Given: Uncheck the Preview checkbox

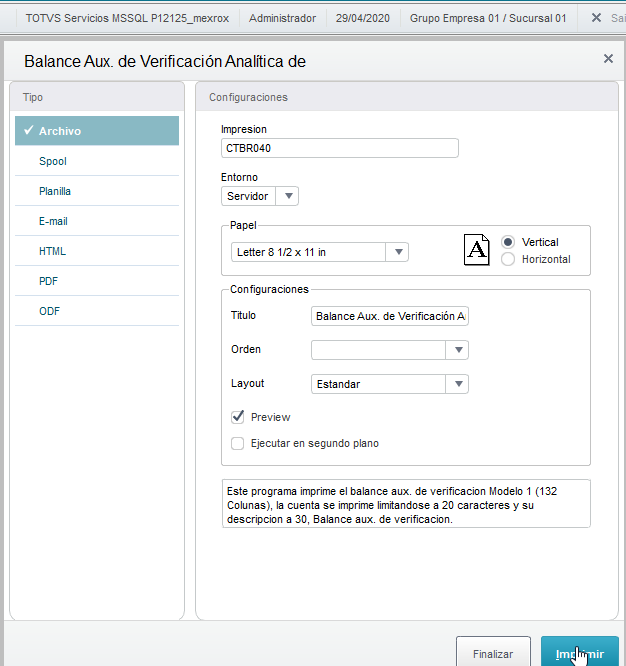Looking at the screenshot, I should [237, 417].
